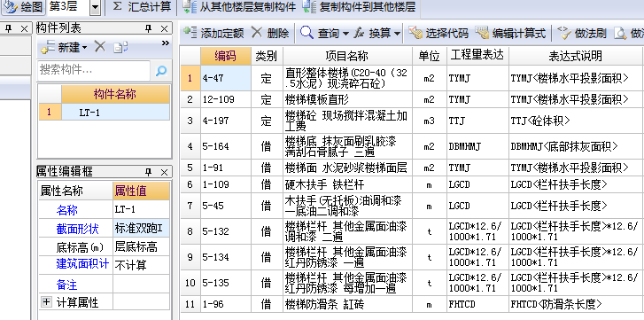
Task: Select component LT-1 in list
Action: click(x=115, y=113)
